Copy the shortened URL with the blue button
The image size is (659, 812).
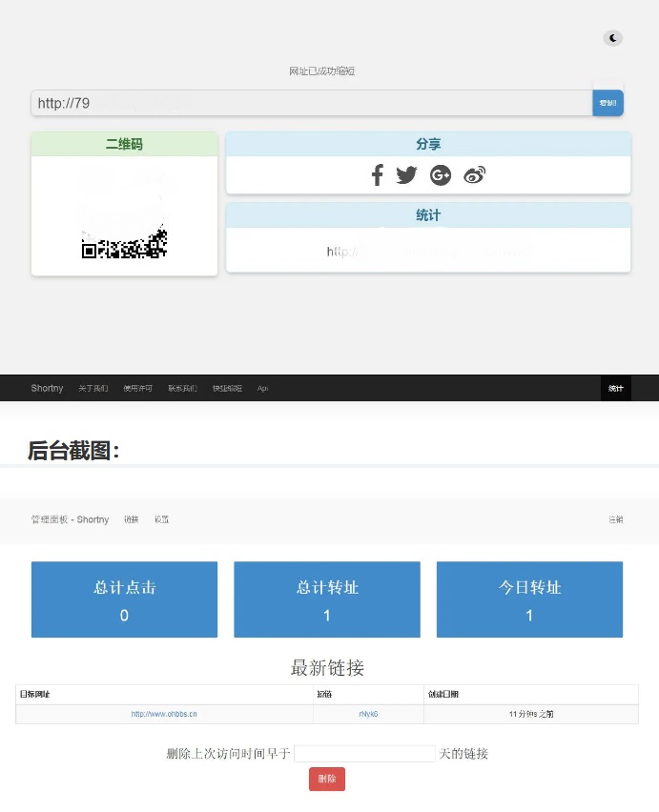(608, 103)
